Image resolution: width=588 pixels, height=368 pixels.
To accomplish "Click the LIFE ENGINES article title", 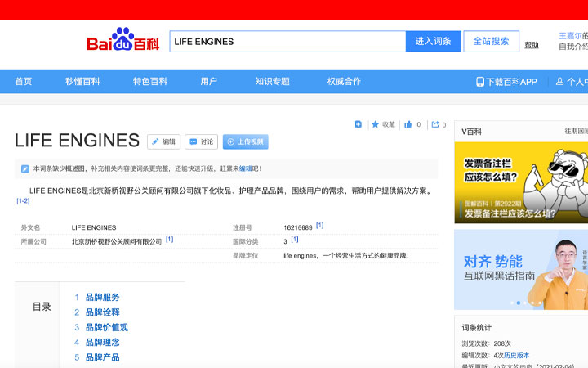I will click(77, 141).
